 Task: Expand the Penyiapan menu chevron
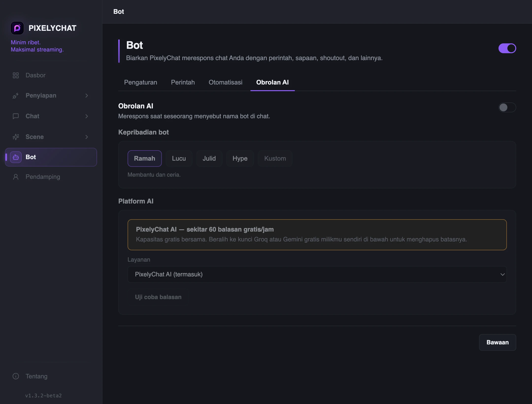(86, 96)
